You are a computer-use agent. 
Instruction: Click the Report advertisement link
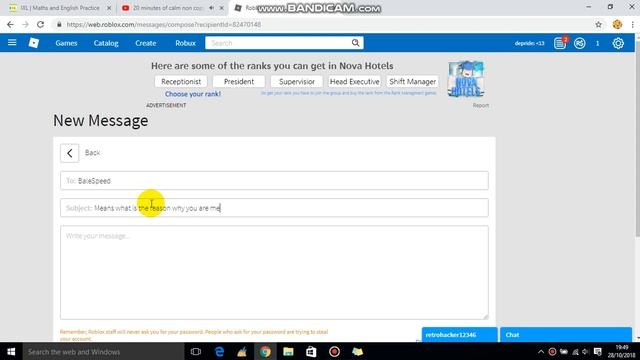click(480, 105)
